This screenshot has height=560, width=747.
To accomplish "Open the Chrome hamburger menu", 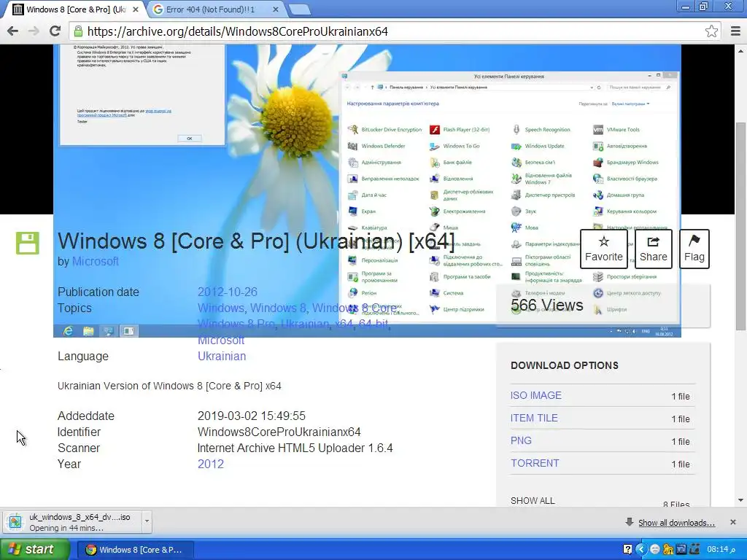I will [735, 31].
